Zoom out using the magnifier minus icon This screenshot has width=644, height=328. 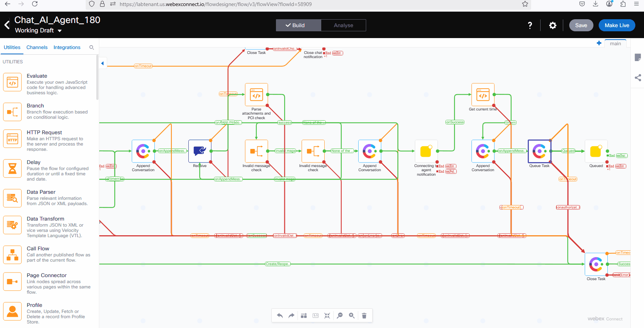click(340, 316)
